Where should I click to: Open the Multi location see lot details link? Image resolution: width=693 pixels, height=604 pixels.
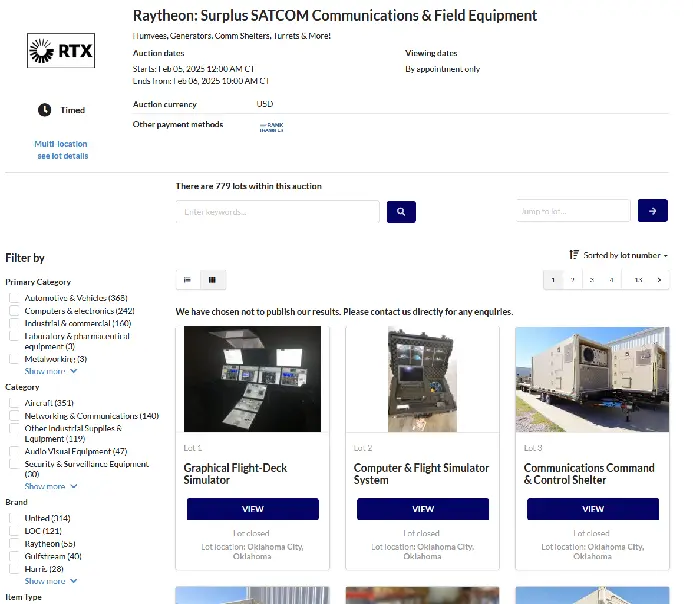click(x=62, y=150)
